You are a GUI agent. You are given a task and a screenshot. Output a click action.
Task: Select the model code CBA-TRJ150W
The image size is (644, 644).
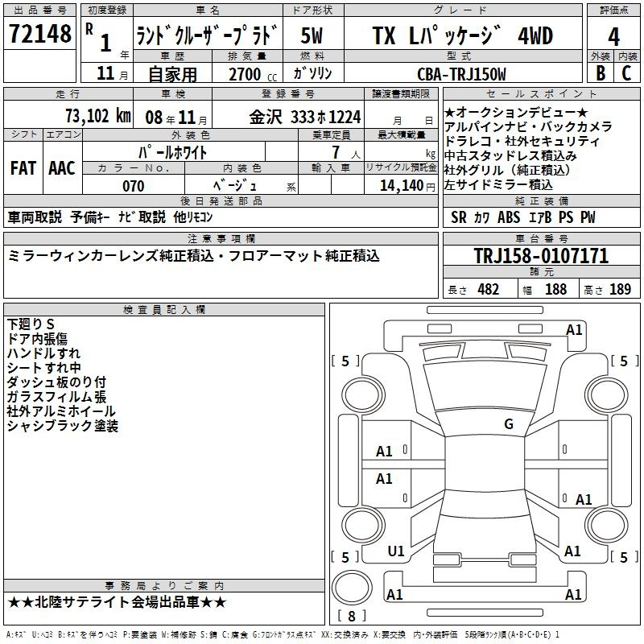pos(461,74)
